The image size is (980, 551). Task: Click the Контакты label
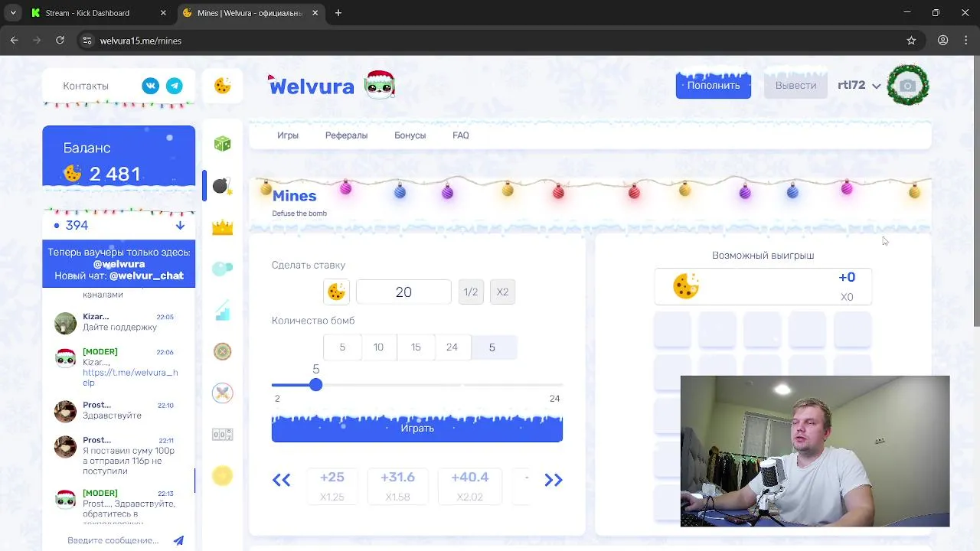(86, 86)
